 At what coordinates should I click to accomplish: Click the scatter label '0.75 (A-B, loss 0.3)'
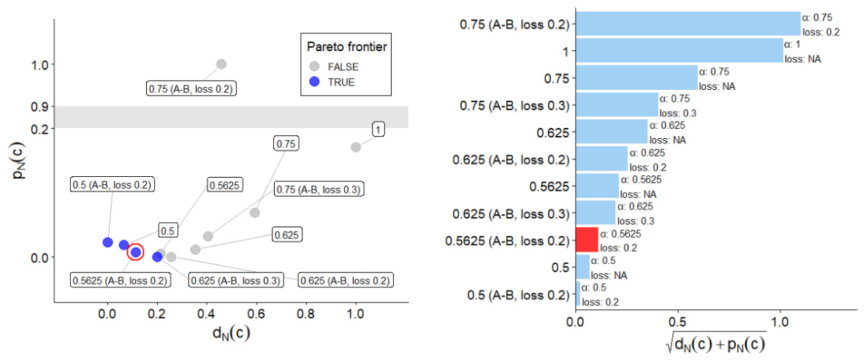click(319, 190)
